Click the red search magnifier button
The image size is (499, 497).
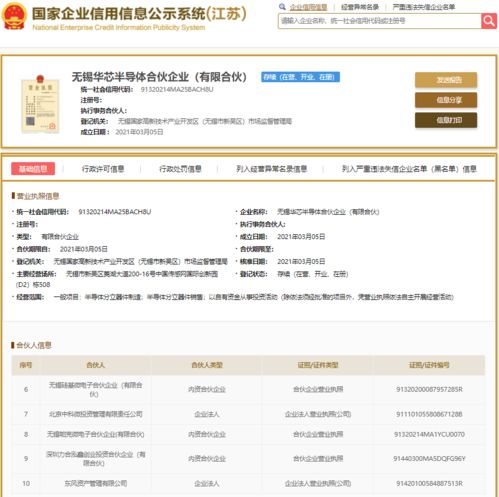pyautogui.click(x=489, y=21)
